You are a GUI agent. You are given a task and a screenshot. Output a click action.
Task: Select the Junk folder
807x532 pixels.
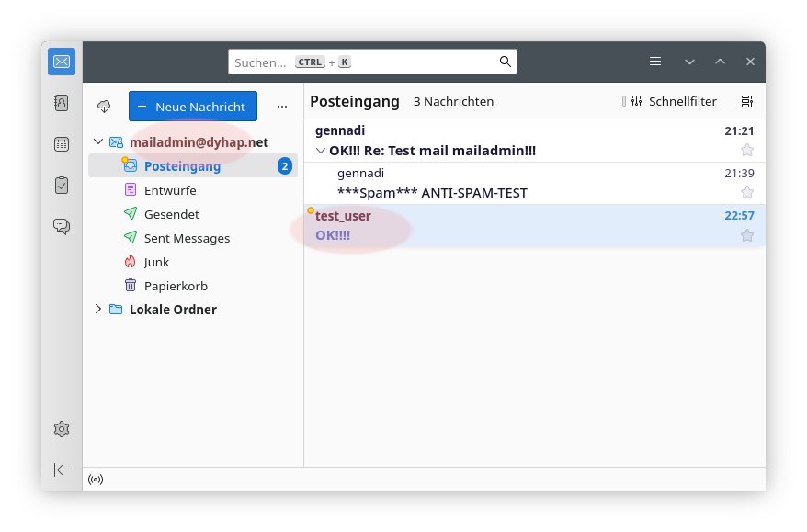tap(156, 262)
